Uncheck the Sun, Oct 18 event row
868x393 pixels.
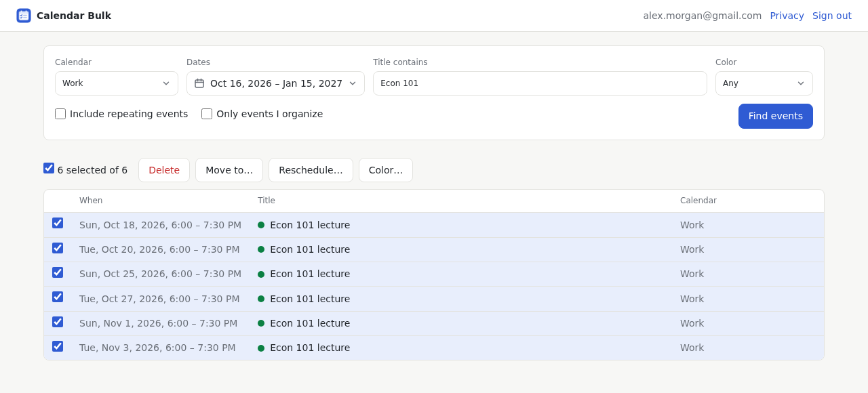pos(58,223)
